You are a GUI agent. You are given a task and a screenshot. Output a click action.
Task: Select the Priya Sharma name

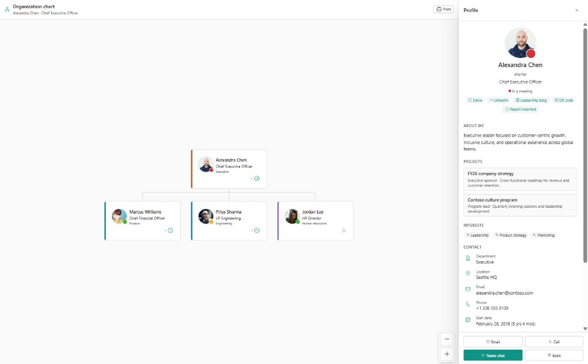click(229, 212)
